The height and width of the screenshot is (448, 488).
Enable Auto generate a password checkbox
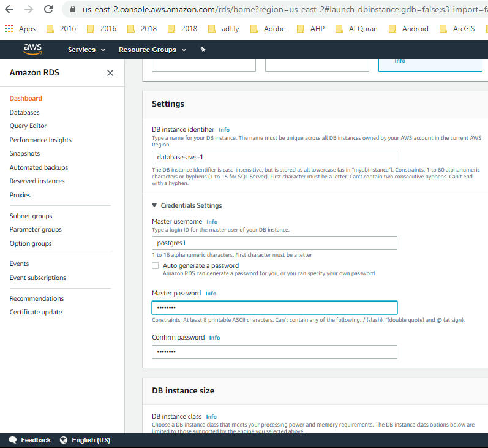click(155, 266)
